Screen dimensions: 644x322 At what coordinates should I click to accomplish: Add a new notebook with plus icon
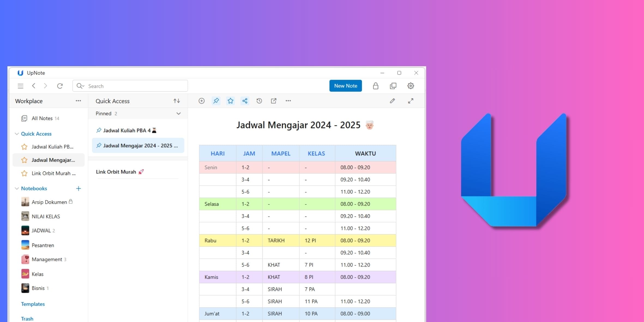tap(79, 188)
